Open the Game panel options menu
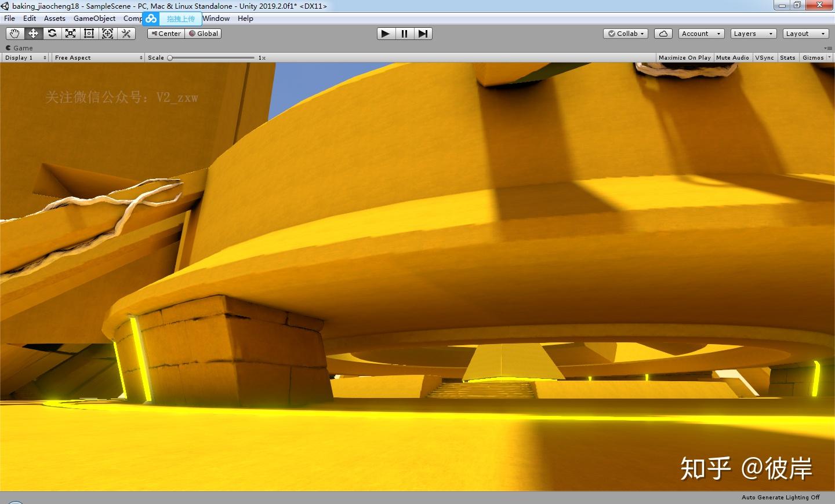The image size is (835, 504). click(827, 48)
